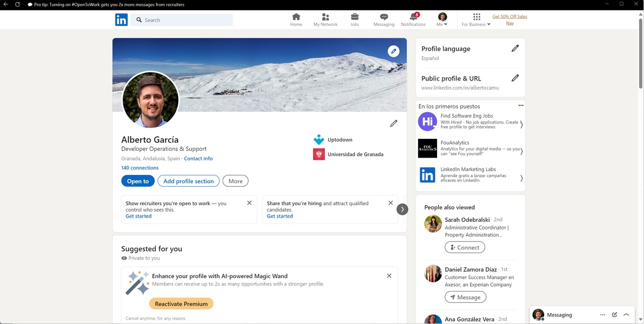The width and height of the screenshot is (644, 324).
Task: Edit Public profile & URL pencil
Action: coord(515,78)
